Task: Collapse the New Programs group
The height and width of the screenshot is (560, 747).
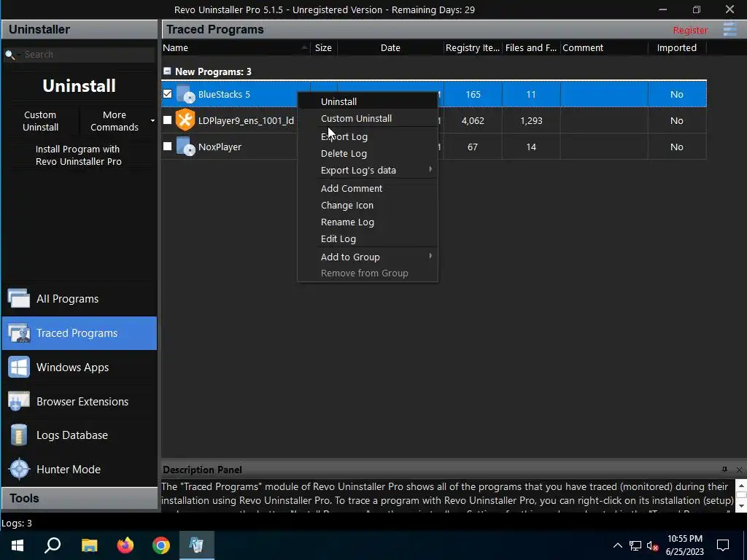Action: (x=167, y=71)
